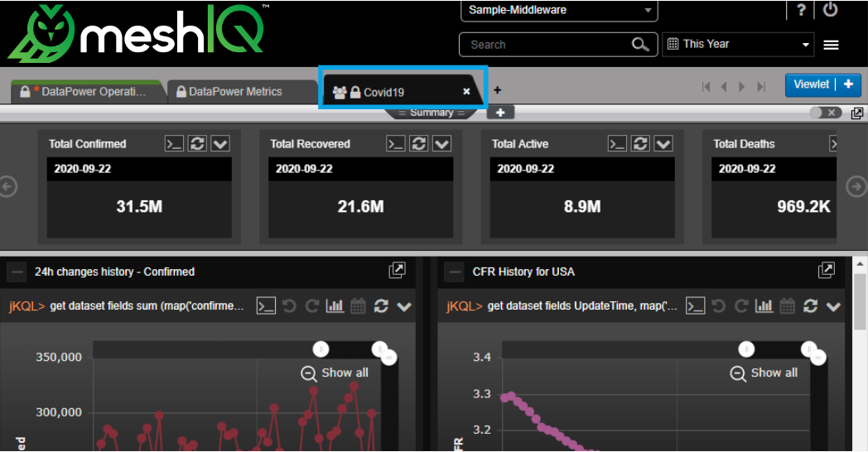
Task: Open the help question mark icon
Action: click(800, 10)
